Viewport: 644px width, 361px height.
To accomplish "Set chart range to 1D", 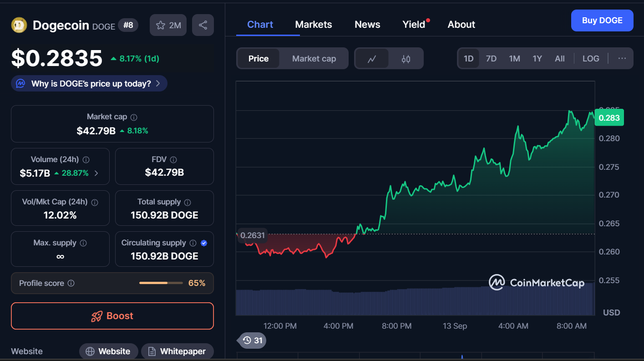I will coord(468,58).
